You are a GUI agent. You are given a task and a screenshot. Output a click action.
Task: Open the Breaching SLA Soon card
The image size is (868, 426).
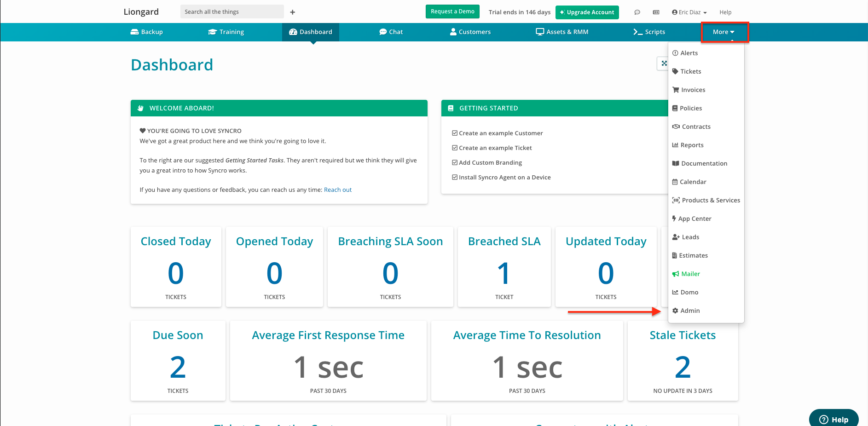point(390,267)
